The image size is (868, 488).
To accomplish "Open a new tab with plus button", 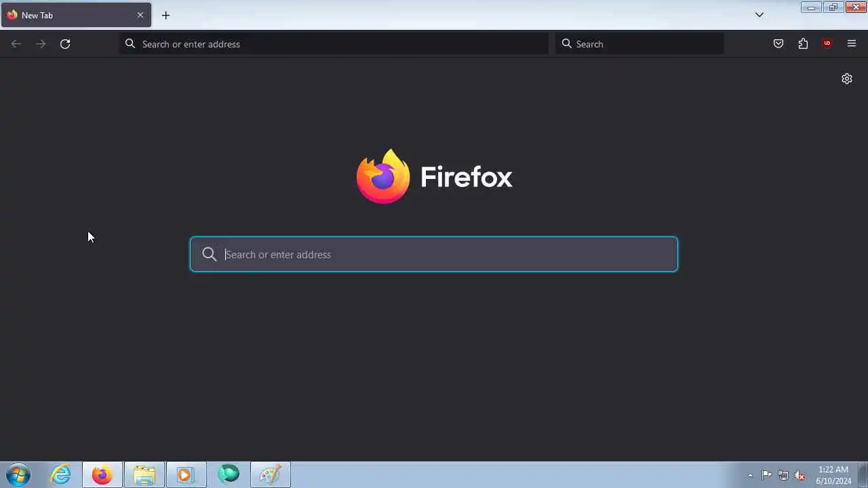I will point(165,15).
